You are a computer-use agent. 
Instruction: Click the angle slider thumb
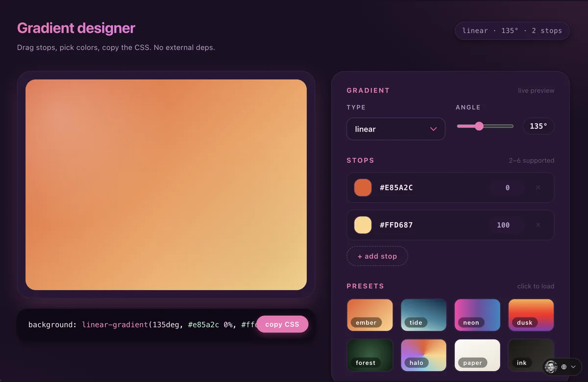479,126
